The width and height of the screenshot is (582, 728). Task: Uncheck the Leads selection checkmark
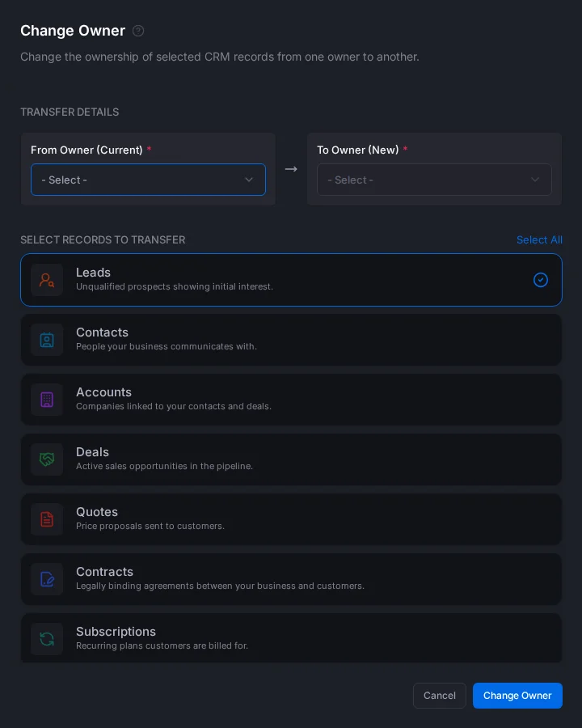click(541, 280)
